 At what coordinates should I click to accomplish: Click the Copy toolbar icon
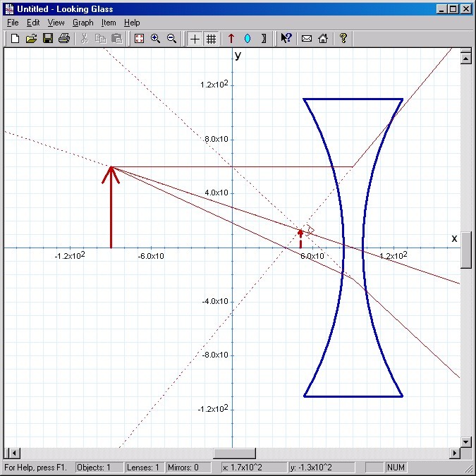click(100, 39)
